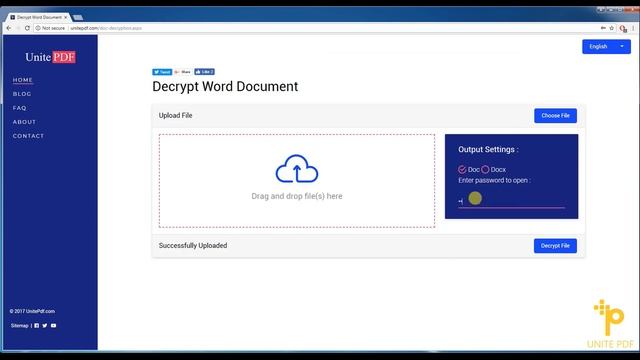The image size is (640, 360).
Task: Reload the page with the refresh icon
Action: [27, 28]
